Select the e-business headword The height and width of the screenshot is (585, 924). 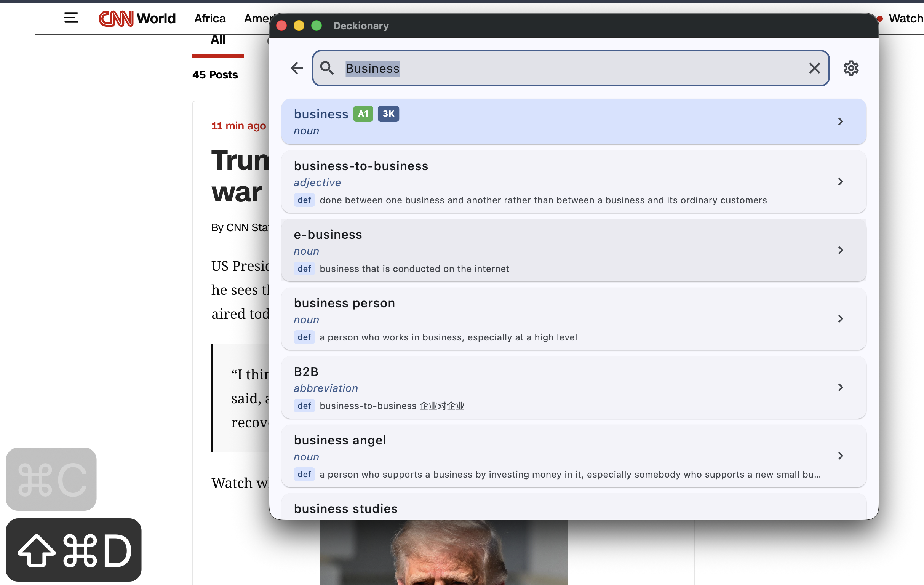click(328, 235)
